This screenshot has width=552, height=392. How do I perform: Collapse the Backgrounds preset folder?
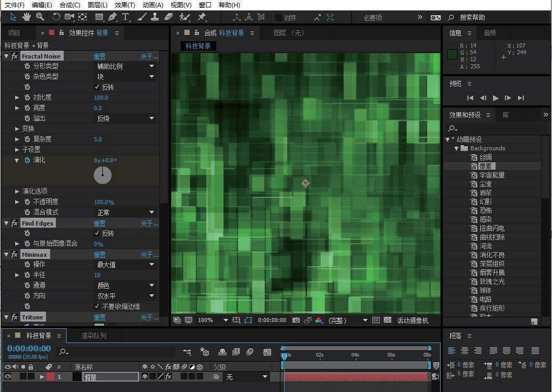(456, 148)
